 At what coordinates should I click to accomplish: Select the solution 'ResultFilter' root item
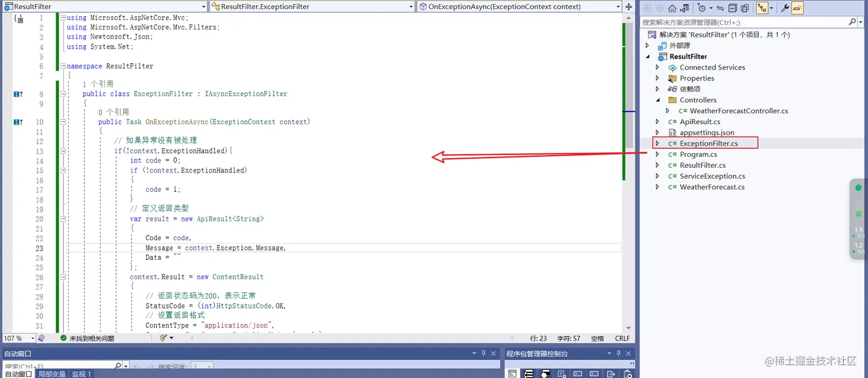(724, 34)
